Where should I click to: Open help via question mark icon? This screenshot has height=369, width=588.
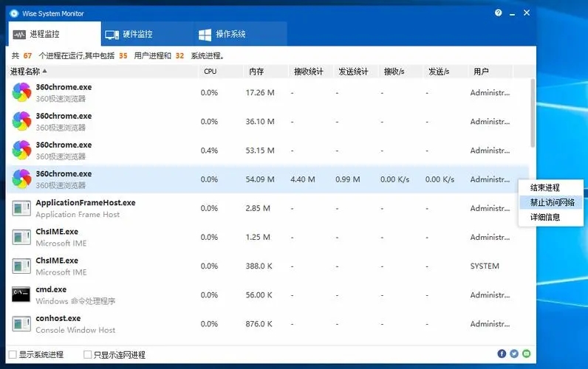click(499, 13)
